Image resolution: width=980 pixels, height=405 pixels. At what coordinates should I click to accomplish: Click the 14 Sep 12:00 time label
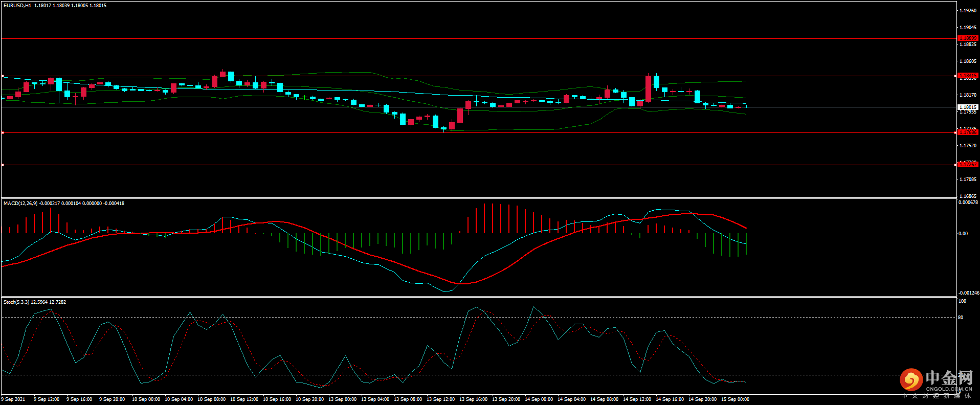click(637, 399)
